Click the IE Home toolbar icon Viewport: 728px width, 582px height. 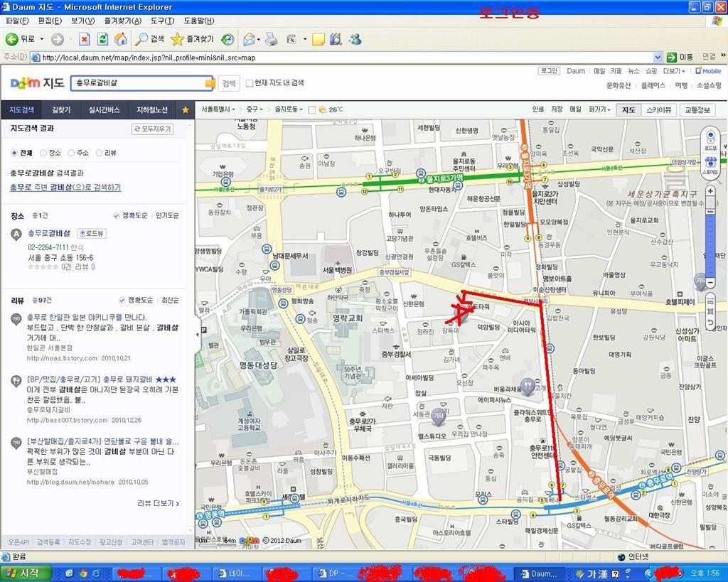click(122, 39)
